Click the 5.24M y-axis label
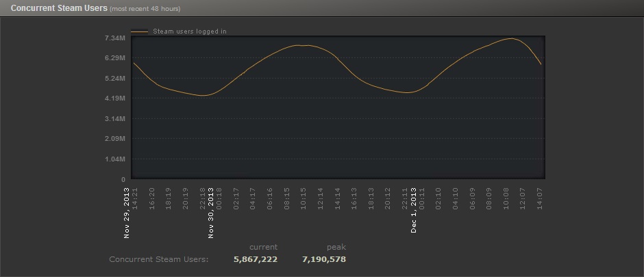644x277 pixels. click(x=115, y=78)
